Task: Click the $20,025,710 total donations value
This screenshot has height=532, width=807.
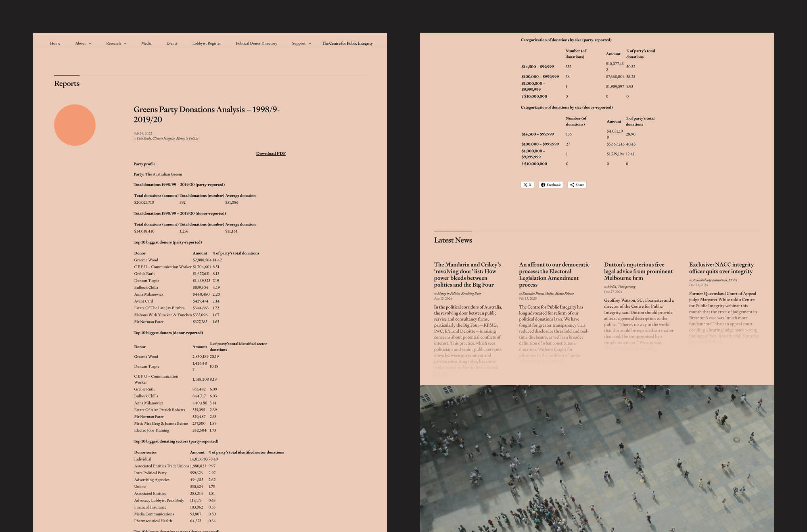Action: (x=144, y=202)
